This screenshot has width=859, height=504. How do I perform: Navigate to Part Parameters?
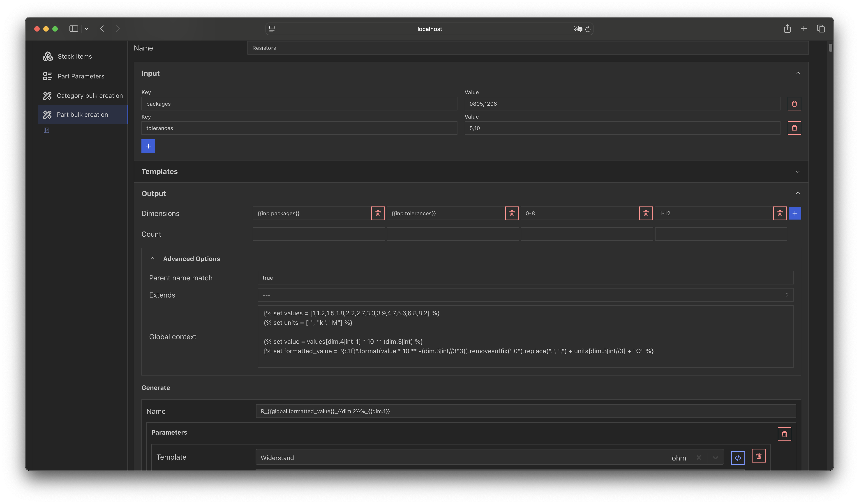[81, 76]
